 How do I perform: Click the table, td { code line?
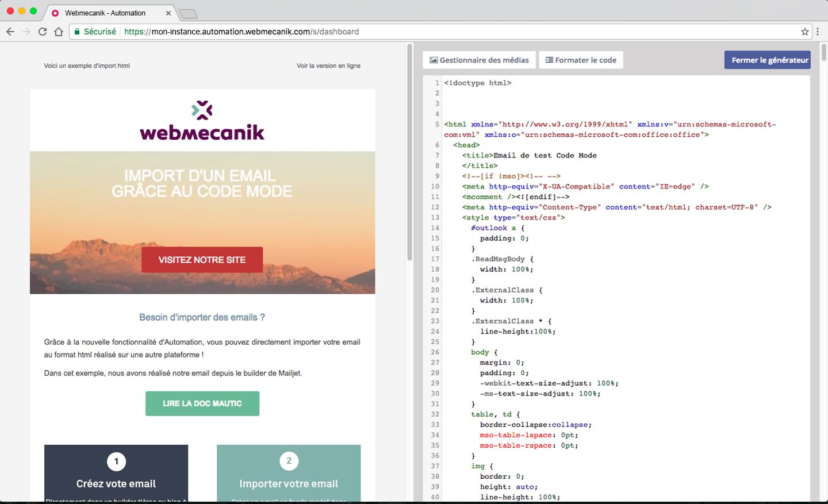click(x=496, y=414)
